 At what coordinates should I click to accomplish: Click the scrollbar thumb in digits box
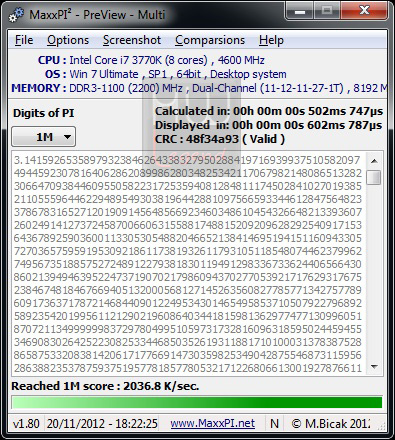[374, 177]
